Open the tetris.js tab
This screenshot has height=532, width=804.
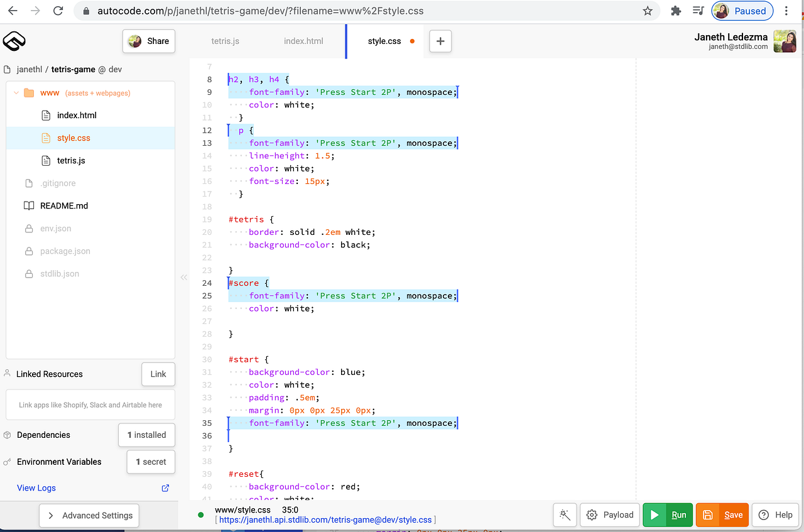click(225, 41)
